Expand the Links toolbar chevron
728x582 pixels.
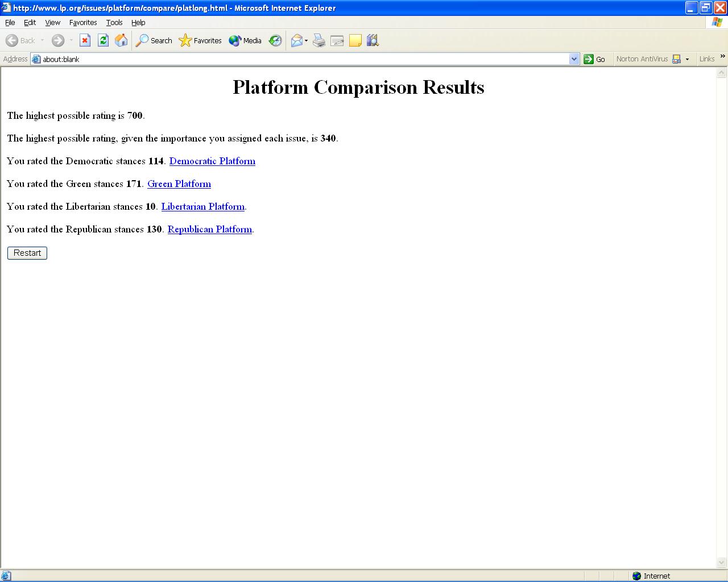click(x=723, y=56)
